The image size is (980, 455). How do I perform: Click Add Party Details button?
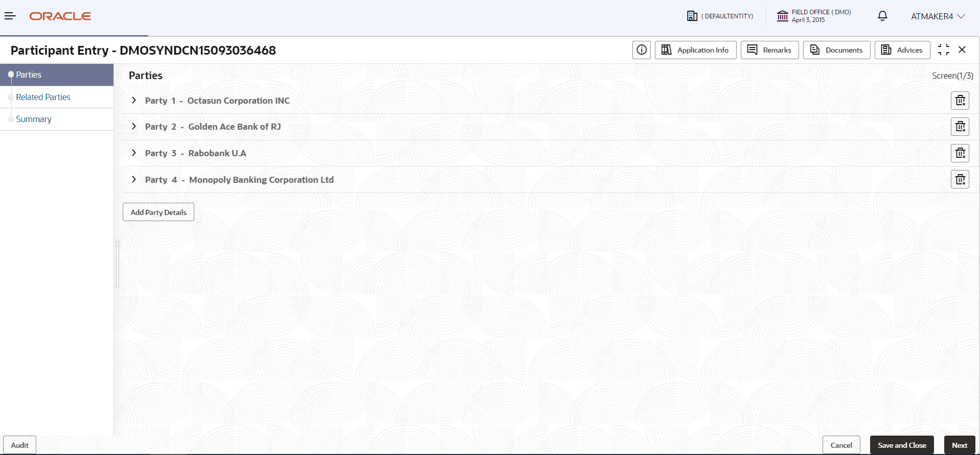tap(158, 212)
